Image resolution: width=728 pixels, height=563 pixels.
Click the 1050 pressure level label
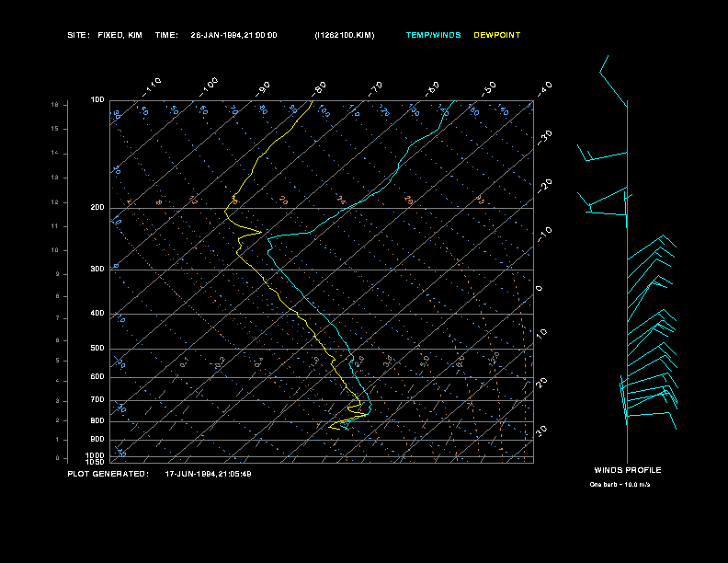point(96,462)
